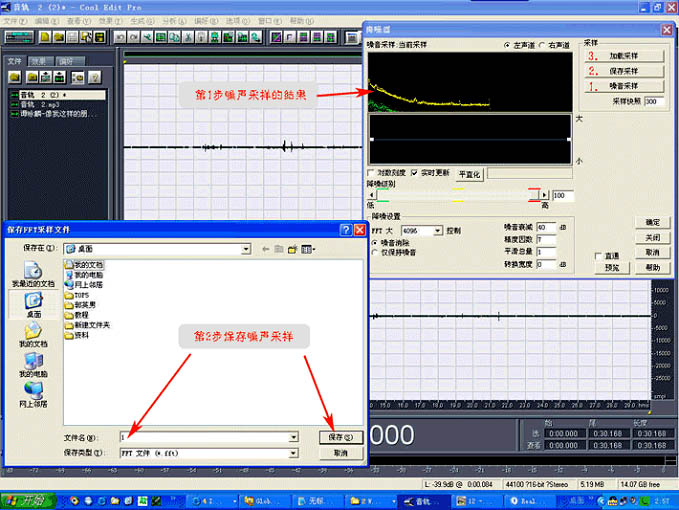The image size is (679, 510).
Task: Toggle the 实时更新 live update checkbox
Action: pos(414,173)
